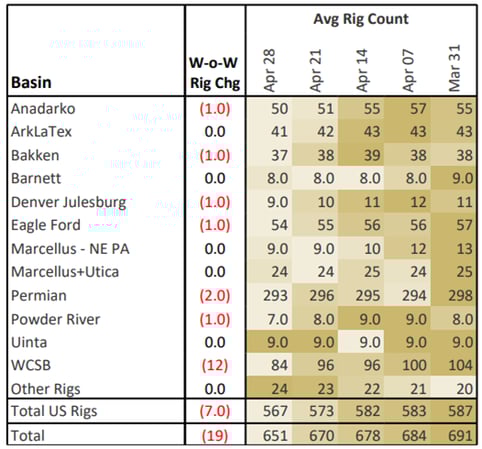Click the Eagle Ford row label
Viewport: 482px width, 449px height.
coord(46,225)
